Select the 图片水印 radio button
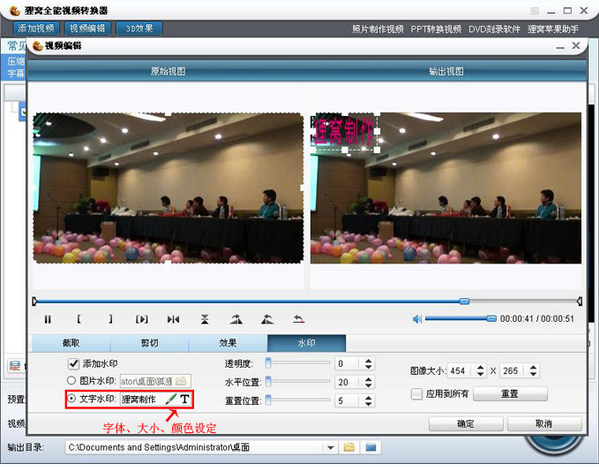599x467 pixels. 71,381
